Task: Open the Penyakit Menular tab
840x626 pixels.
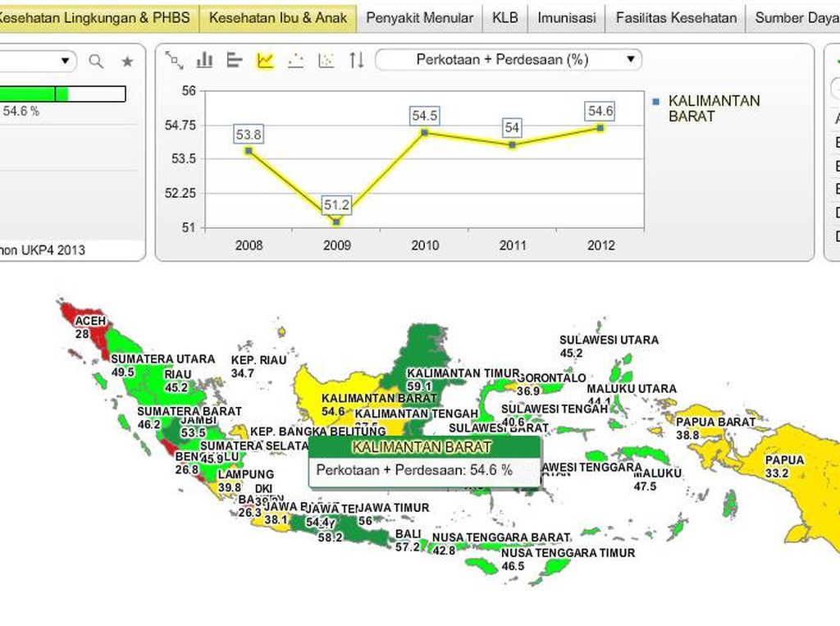Action: pyautogui.click(x=419, y=18)
